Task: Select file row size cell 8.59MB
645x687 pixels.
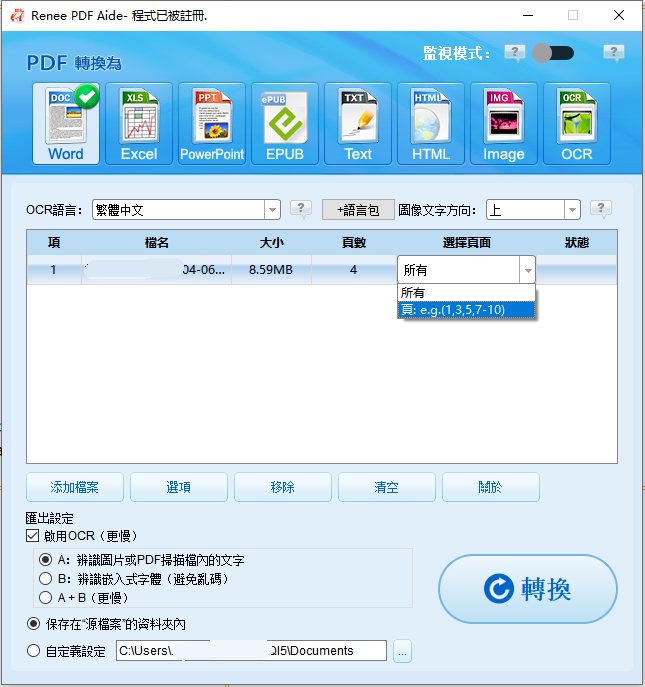Action: [x=271, y=269]
